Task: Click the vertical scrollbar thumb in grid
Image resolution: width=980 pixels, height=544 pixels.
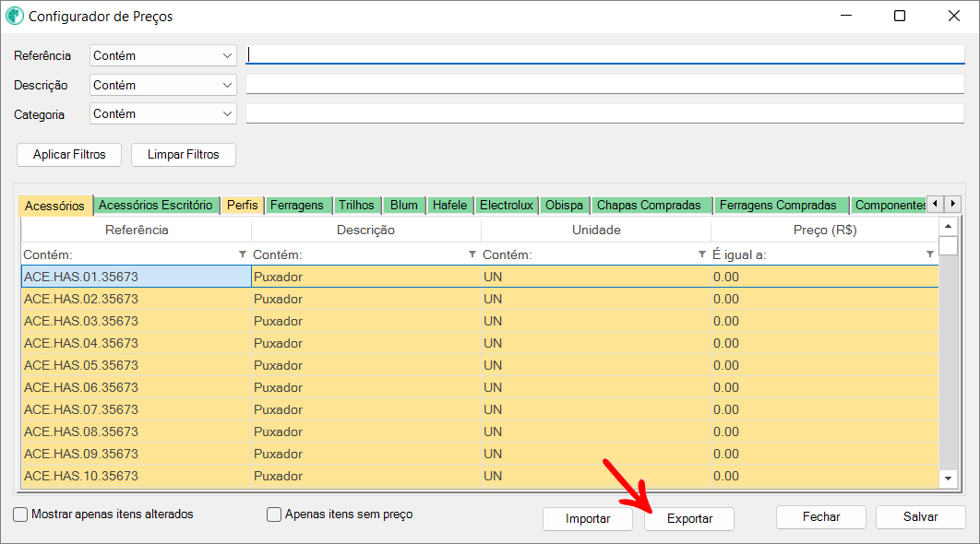Action: pos(948,245)
